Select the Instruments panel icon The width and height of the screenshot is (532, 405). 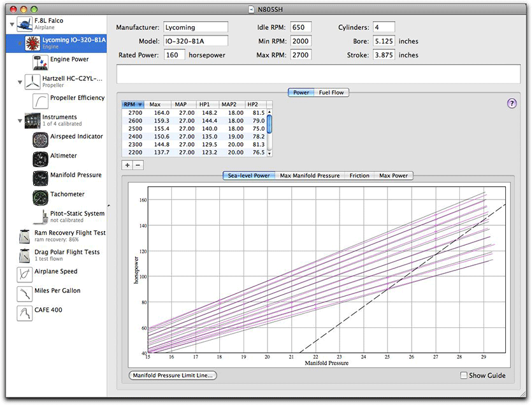pos(32,121)
